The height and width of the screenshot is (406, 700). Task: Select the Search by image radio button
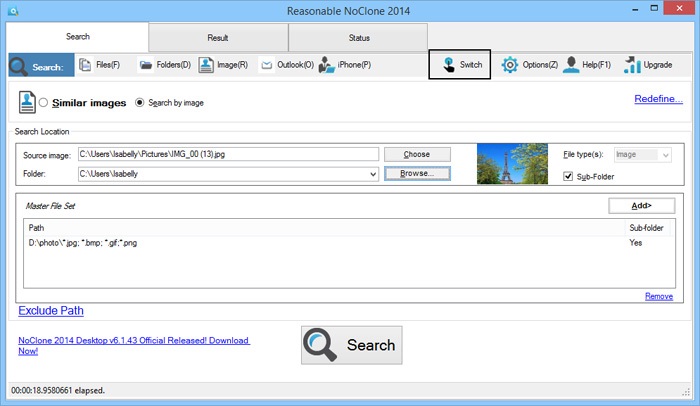140,103
